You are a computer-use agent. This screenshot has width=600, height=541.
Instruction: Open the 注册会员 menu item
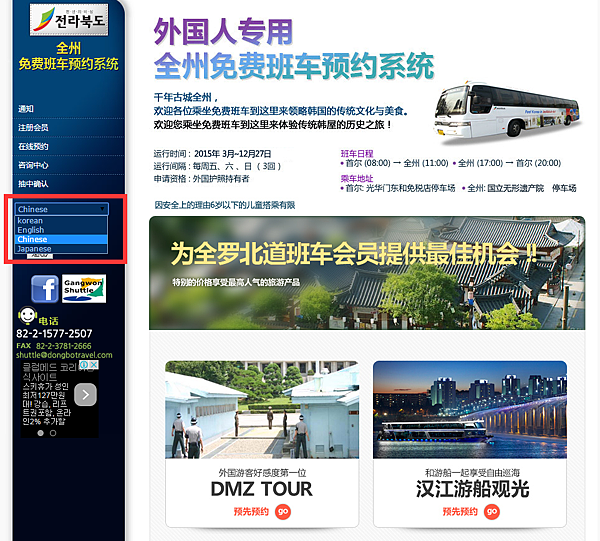click(33, 127)
